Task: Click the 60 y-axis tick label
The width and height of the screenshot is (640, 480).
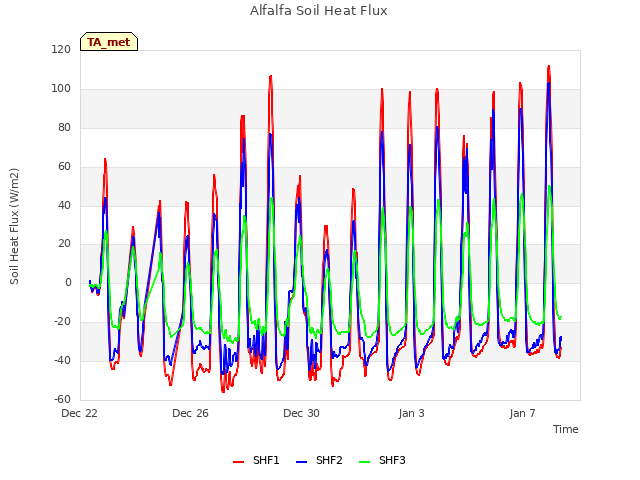Action: [x=64, y=167]
